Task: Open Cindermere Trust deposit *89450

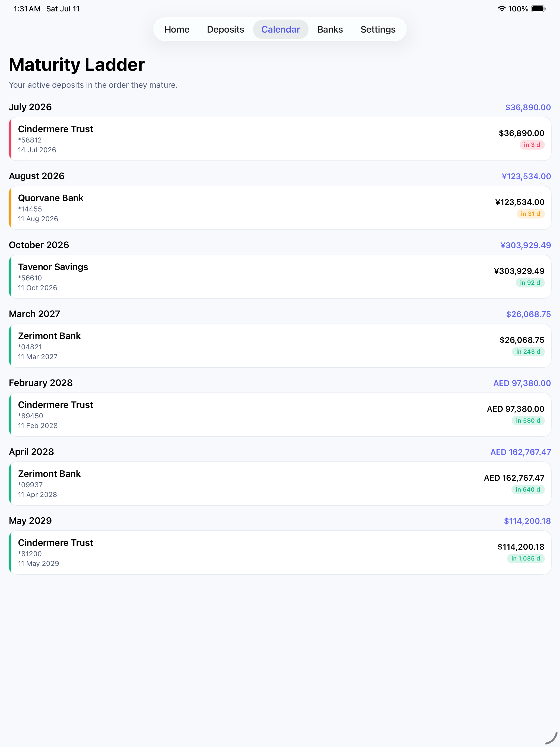Action: click(x=280, y=414)
